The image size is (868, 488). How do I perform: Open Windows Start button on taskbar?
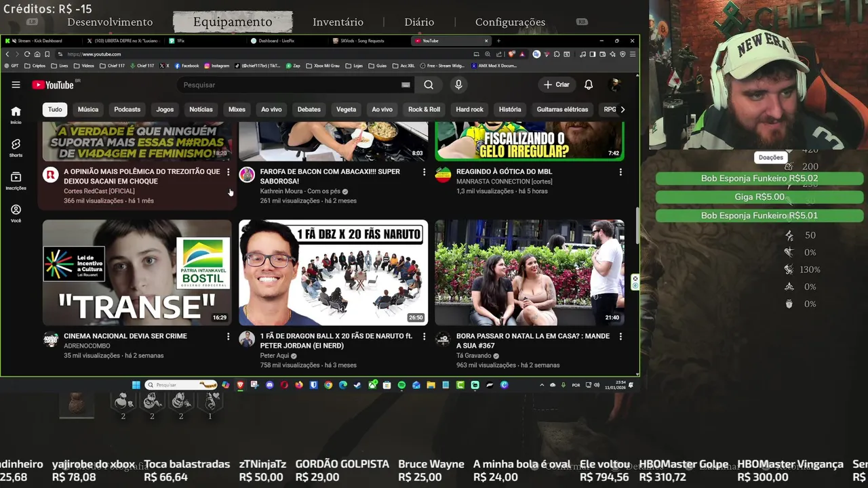136,385
